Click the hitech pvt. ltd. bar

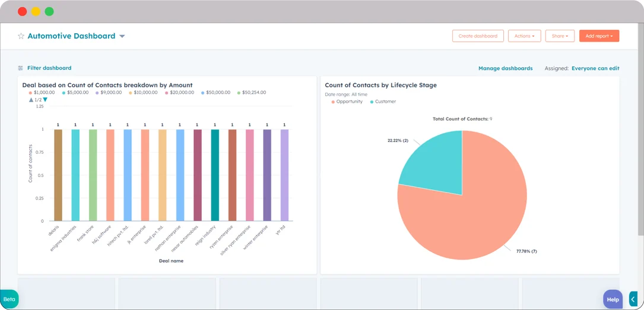point(128,175)
